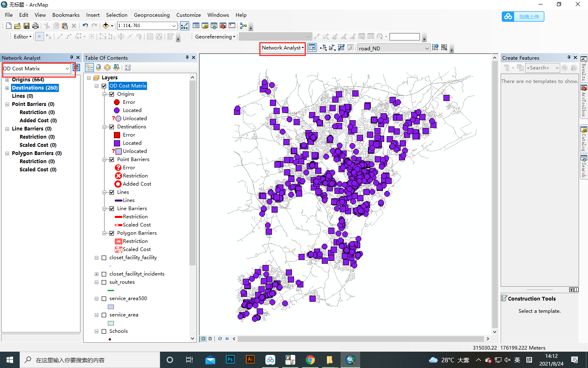Screen dimensions: 588x368
Task: Uncheck the Origins sublayer checkbox
Action: [x=111, y=94]
